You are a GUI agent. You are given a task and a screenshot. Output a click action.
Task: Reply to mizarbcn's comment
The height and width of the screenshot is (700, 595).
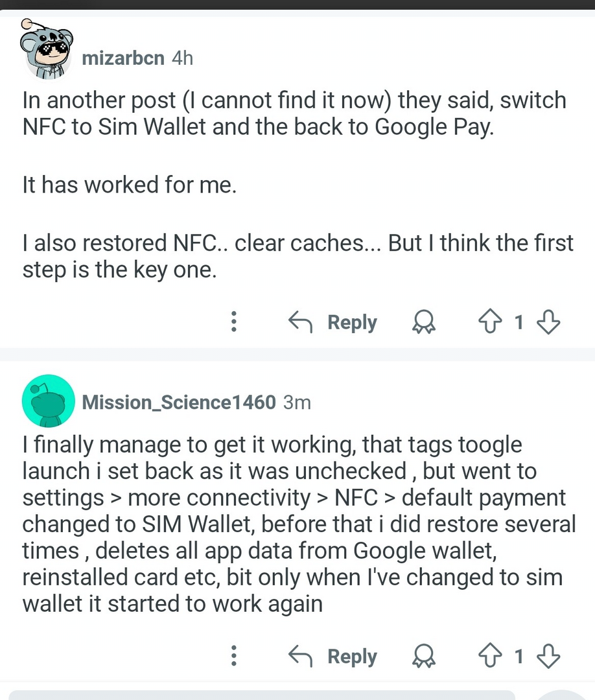point(332,321)
